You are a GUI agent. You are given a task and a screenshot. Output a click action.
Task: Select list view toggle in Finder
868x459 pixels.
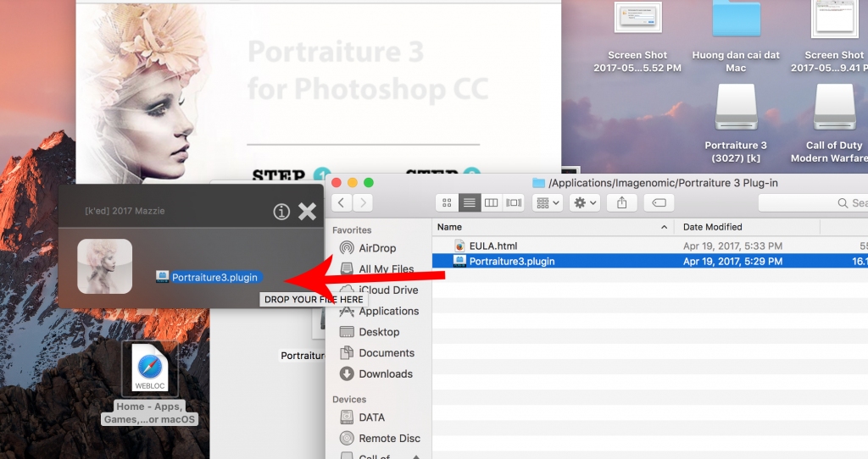[x=469, y=203]
